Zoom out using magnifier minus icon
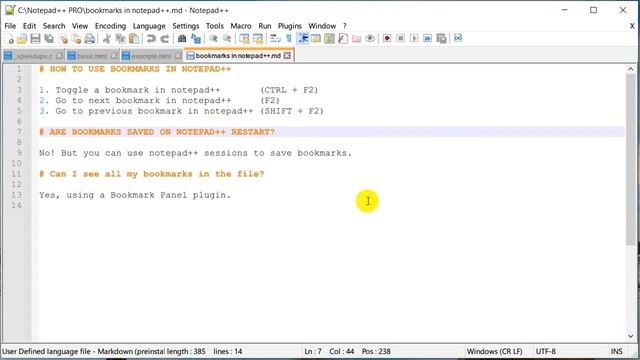The image size is (640, 360). tap(227, 39)
